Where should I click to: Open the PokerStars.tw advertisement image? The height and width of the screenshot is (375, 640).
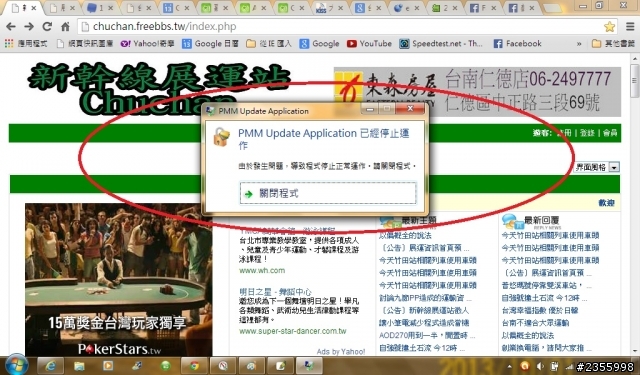(x=118, y=280)
